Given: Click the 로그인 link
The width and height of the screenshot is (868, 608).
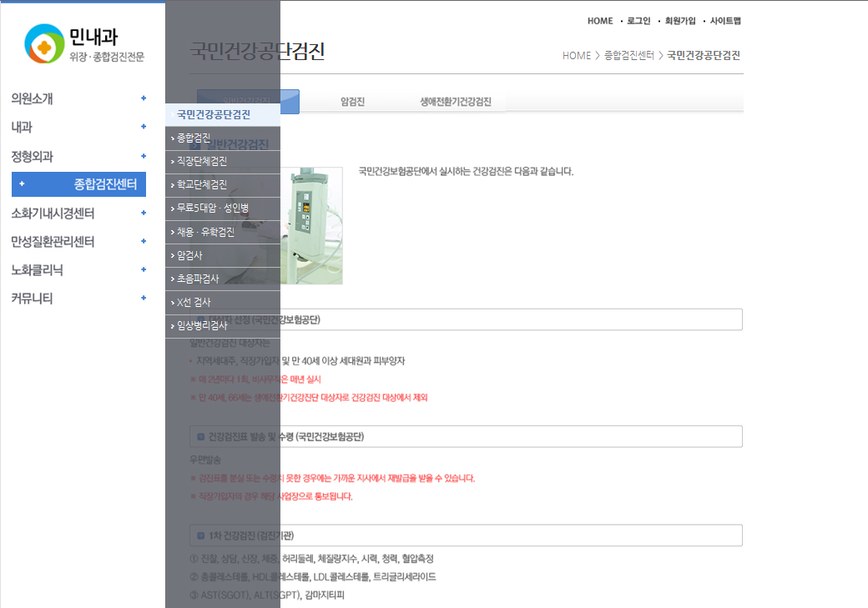Looking at the screenshot, I should pyautogui.click(x=638, y=21).
